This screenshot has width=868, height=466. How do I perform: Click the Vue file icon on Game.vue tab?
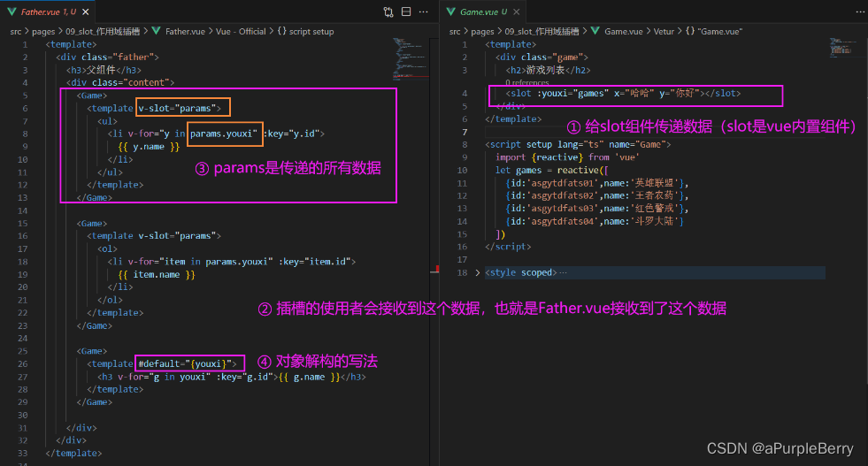click(x=451, y=11)
